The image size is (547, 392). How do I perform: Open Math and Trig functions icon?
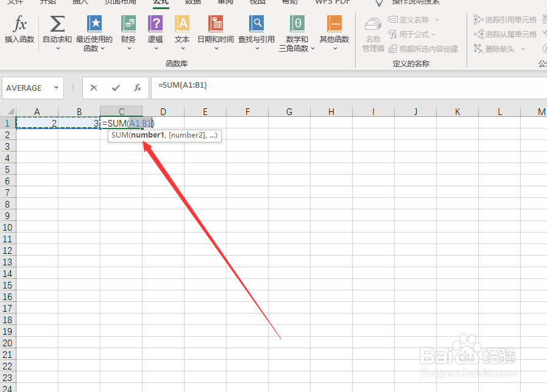(297, 24)
